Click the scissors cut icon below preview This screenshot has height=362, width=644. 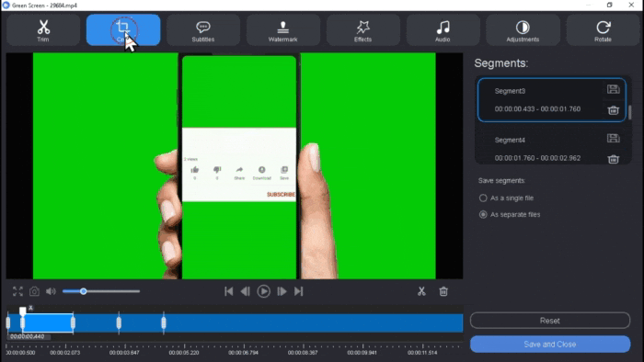(421, 291)
